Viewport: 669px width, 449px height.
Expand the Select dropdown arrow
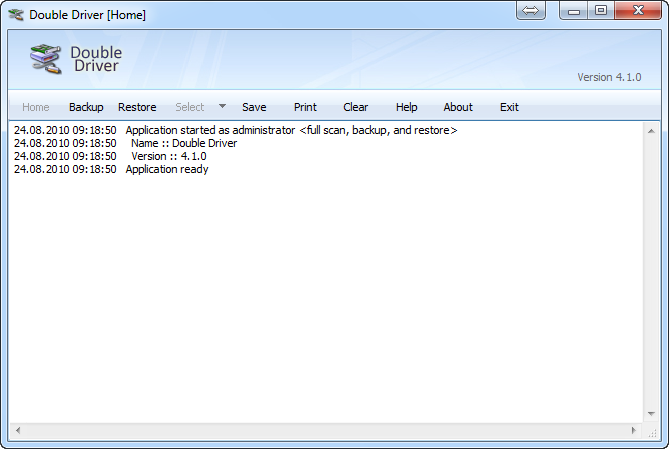point(222,106)
